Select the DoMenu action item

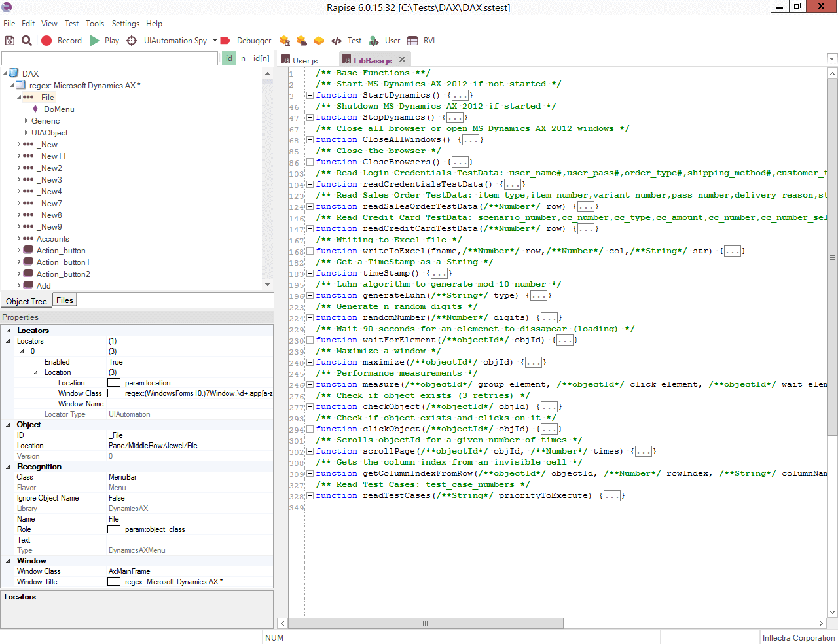59,109
